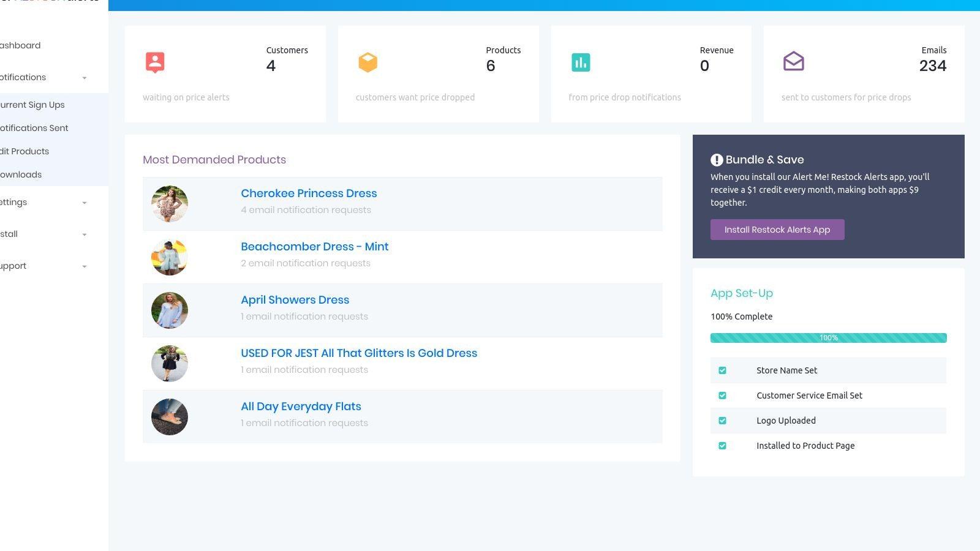980x551 pixels.
Task: Click the Revenue bar chart icon
Action: (x=581, y=62)
